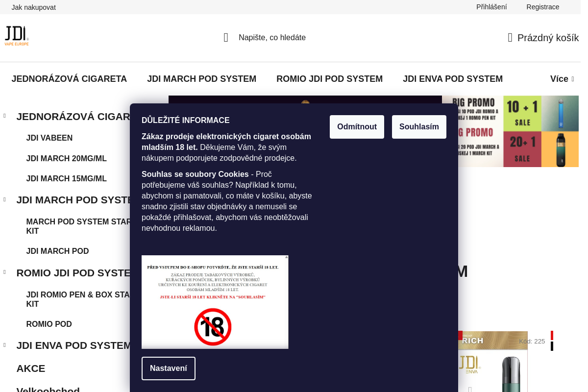Click the 18+ age restriction image

[215, 302]
